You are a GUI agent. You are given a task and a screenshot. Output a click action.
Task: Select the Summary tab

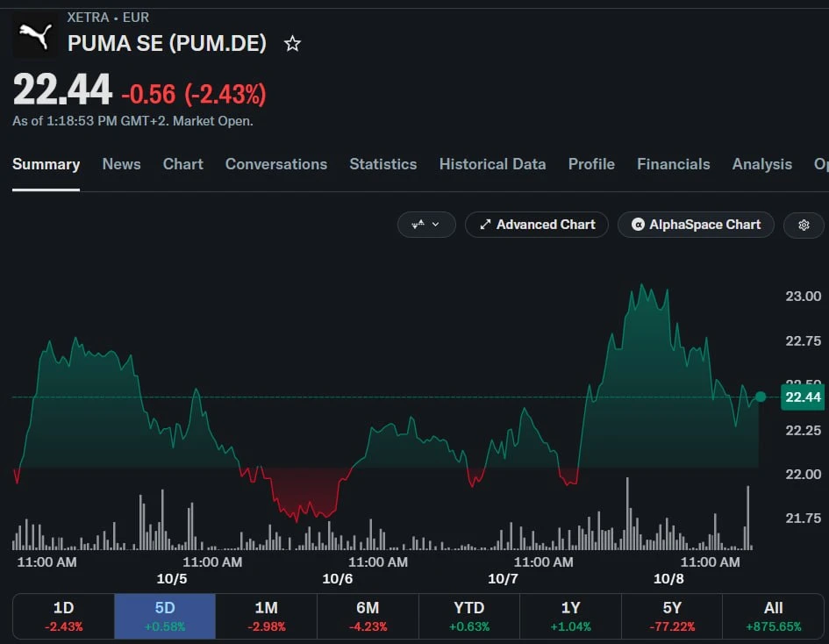coord(46,164)
